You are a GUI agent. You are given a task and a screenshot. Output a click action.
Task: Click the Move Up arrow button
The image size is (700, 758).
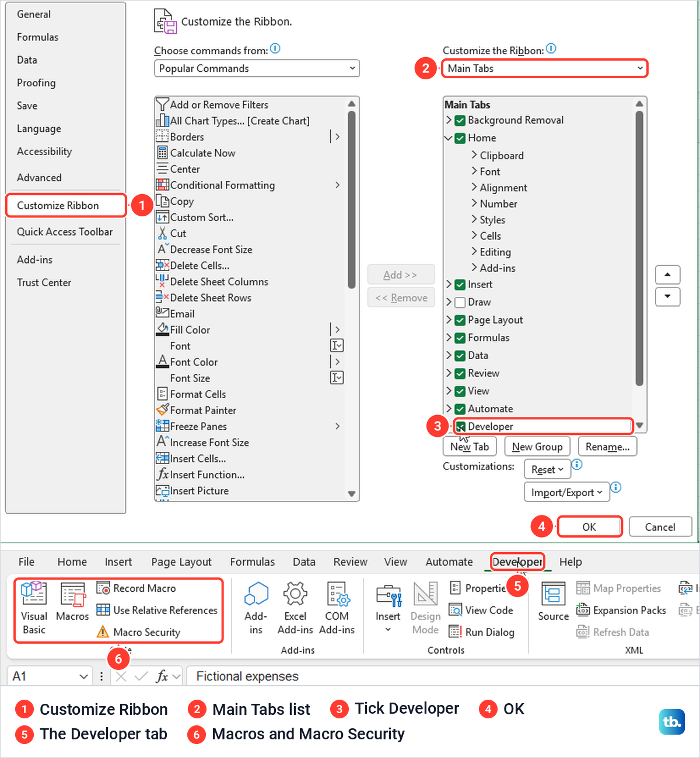coord(667,274)
